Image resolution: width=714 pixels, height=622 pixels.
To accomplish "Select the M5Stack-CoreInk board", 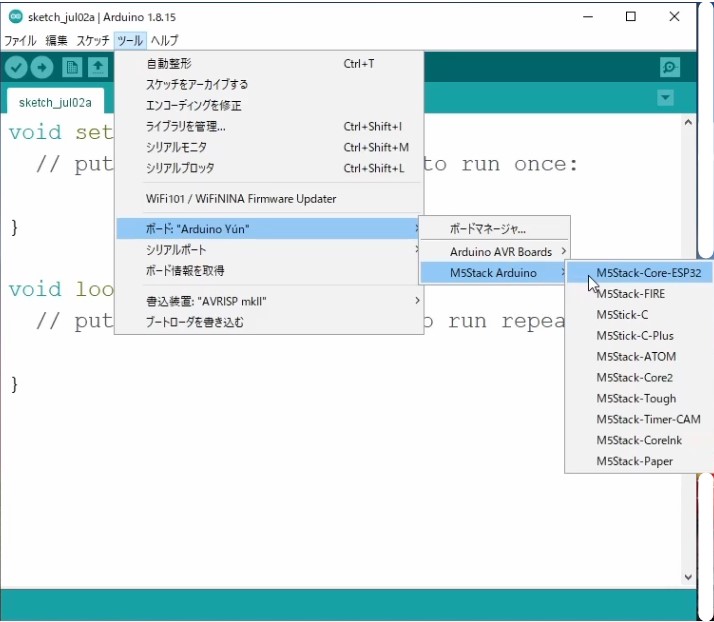I will click(x=639, y=440).
